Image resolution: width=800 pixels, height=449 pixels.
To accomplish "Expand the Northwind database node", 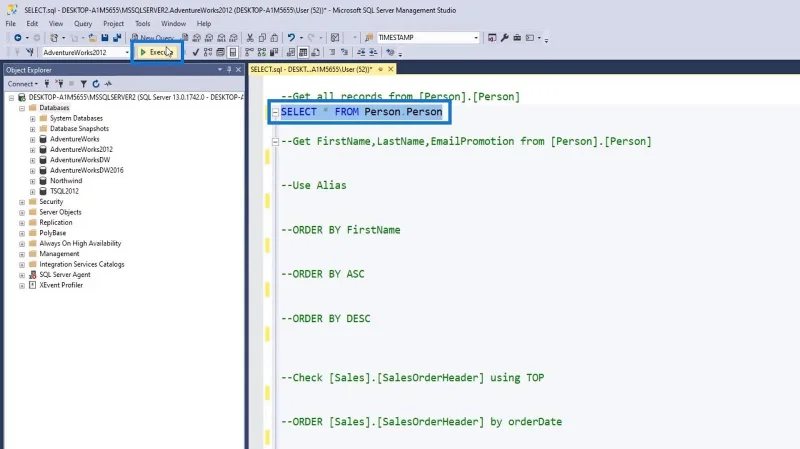I will [32, 181].
